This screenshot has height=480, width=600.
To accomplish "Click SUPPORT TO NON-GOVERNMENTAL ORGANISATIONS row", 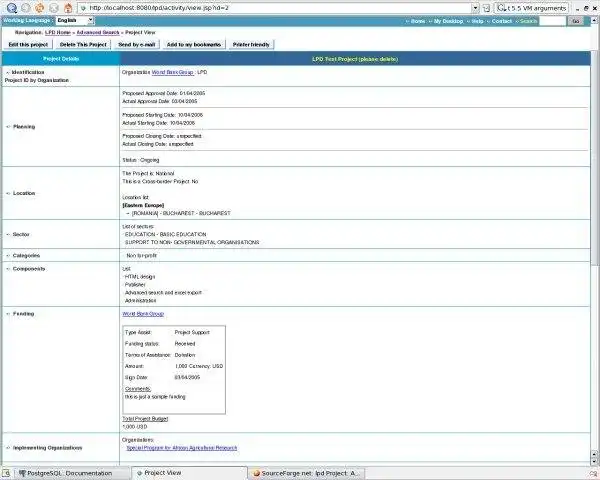I will coord(192,242).
